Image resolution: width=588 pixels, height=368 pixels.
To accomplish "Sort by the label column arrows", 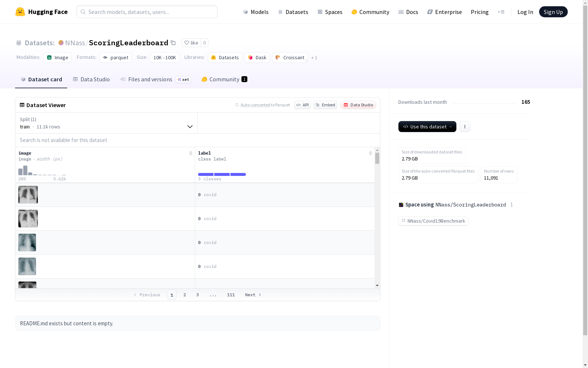I will [370, 153].
